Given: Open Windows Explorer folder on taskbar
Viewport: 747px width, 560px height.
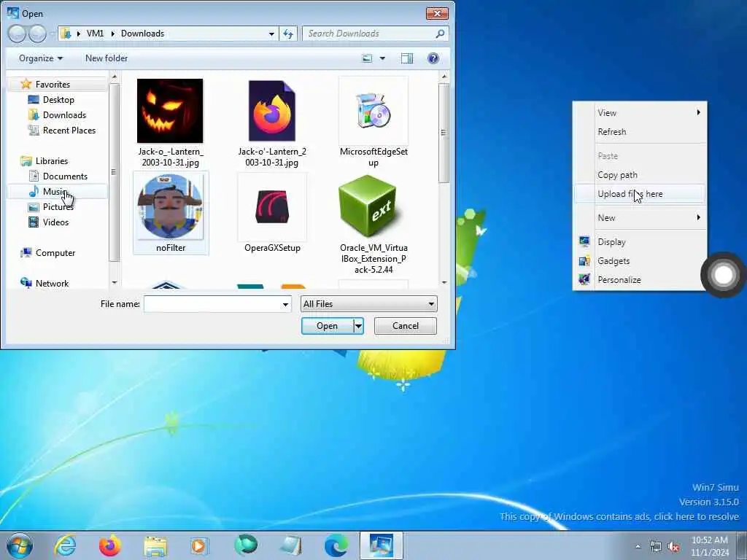Looking at the screenshot, I should click(155, 546).
